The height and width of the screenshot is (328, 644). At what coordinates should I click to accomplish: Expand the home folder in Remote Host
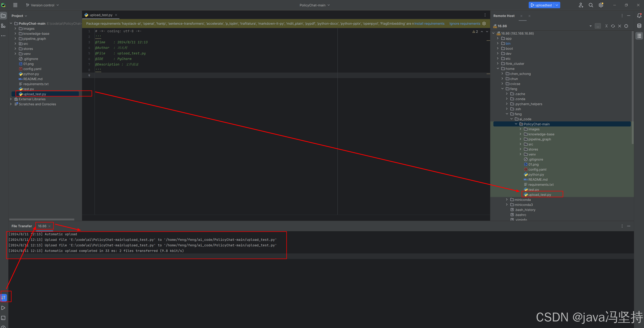[x=498, y=68]
